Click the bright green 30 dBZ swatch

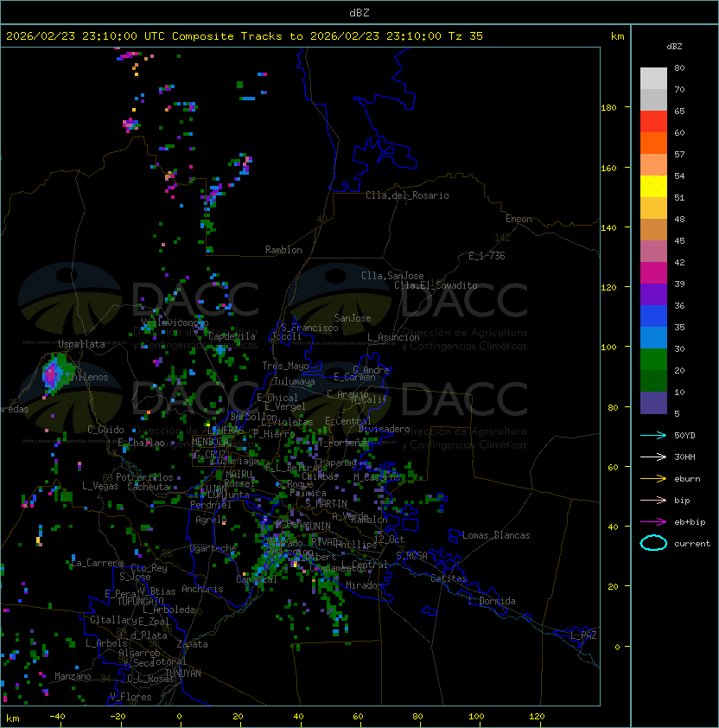coord(653,359)
